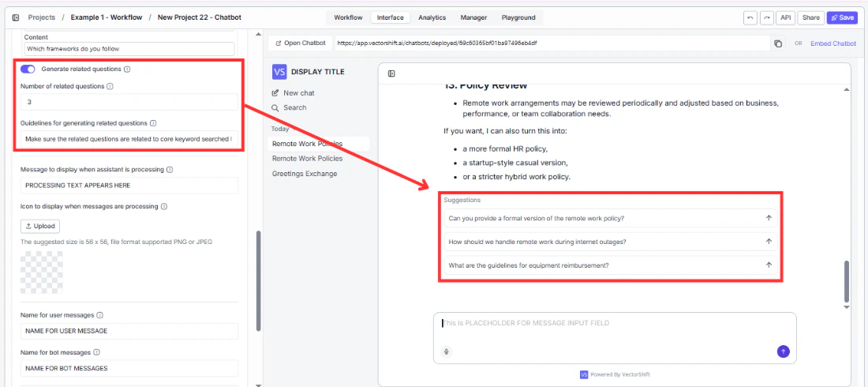Click the chatbot URL address field
The image size is (868, 387).
tap(552, 43)
